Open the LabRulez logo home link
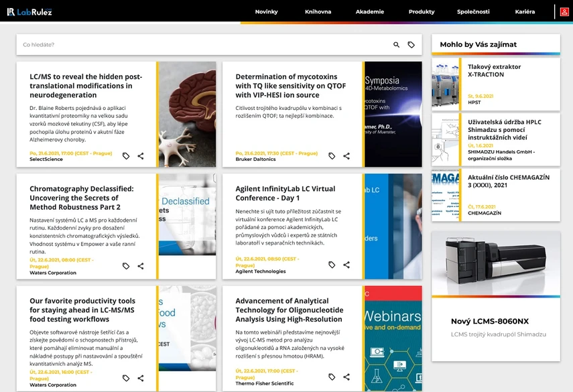 (x=29, y=11)
